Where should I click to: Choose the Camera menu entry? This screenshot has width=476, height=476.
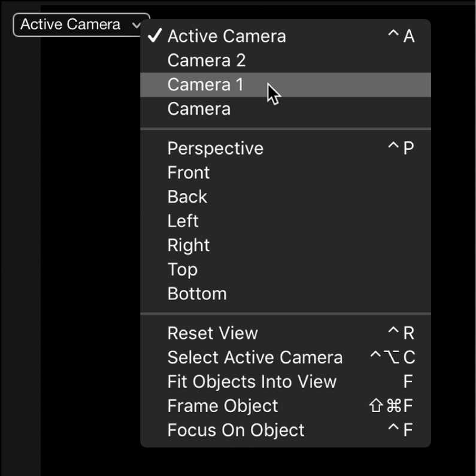(x=199, y=109)
